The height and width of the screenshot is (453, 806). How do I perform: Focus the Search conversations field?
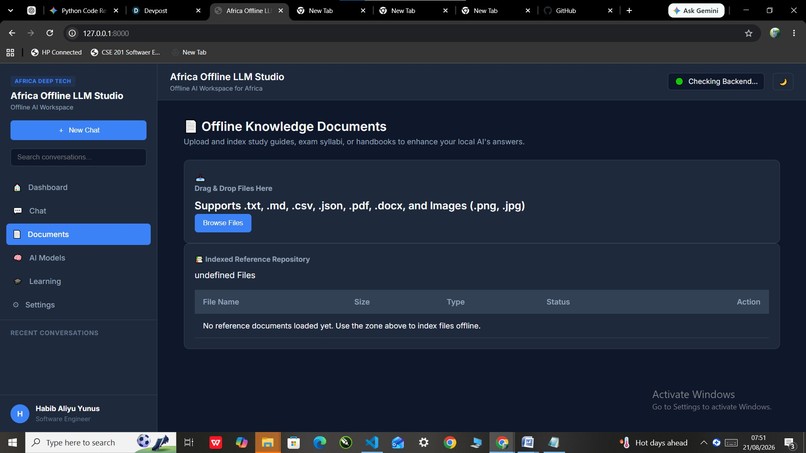[x=78, y=157]
